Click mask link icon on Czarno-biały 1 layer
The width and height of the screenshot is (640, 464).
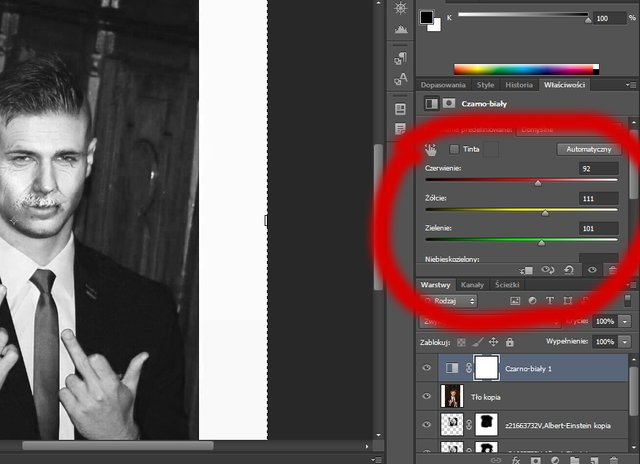[x=469, y=368]
